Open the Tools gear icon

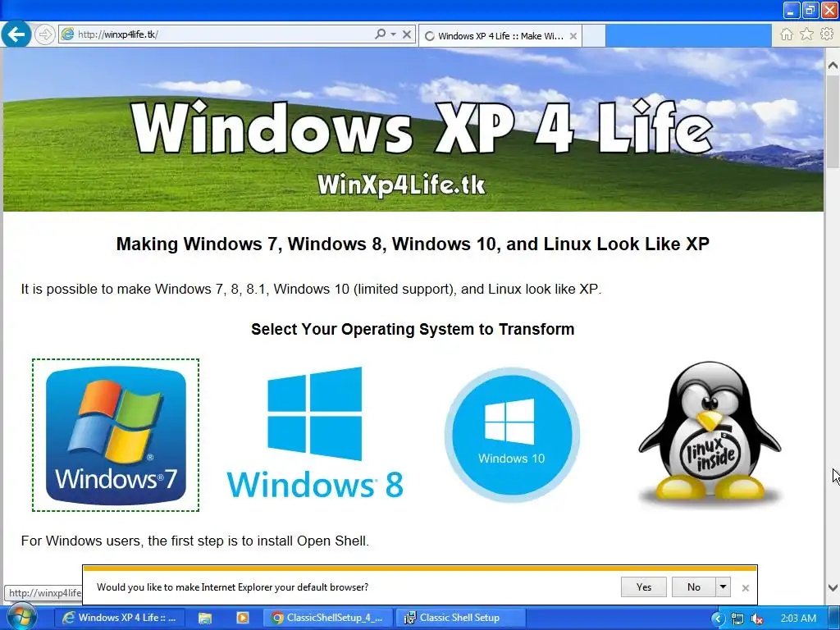[827, 34]
